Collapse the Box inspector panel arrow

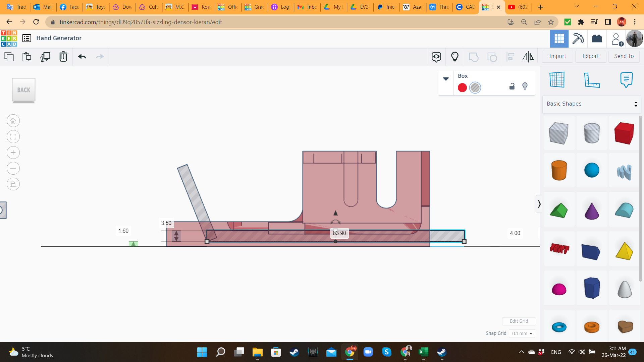click(x=446, y=79)
